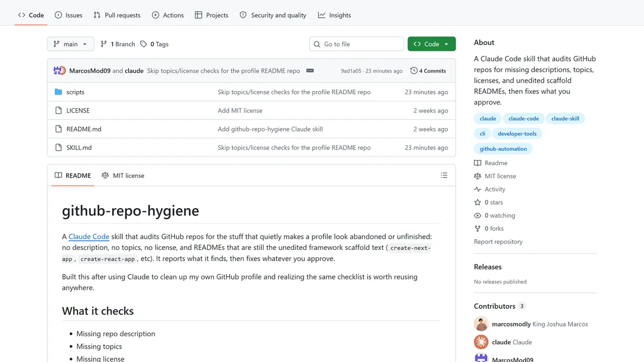This screenshot has width=644, height=362.
Task: View the 0 stars link
Action: [x=488, y=202]
